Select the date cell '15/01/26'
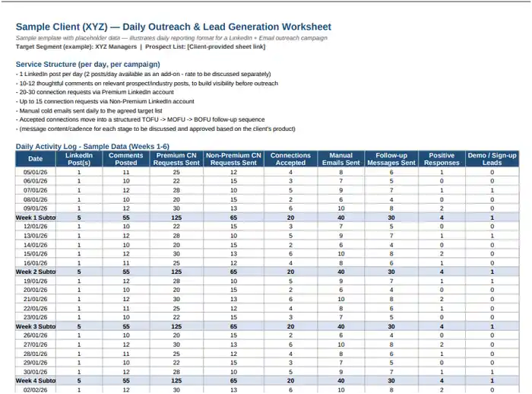Viewport: 532px width, 394px height. [x=35, y=254]
